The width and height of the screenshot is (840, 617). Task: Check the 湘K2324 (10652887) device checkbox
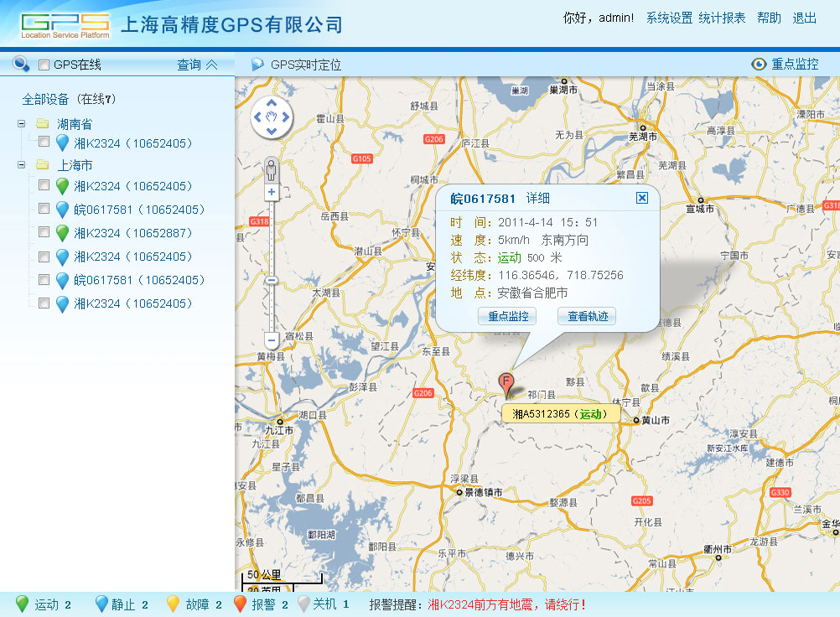(x=44, y=232)
